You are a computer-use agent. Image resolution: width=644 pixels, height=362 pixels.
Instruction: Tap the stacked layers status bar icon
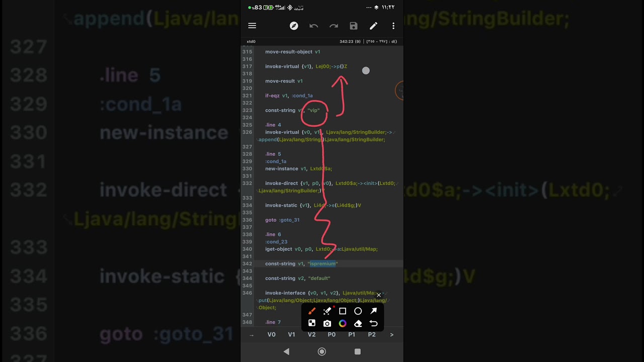click(x=376, y=8)
